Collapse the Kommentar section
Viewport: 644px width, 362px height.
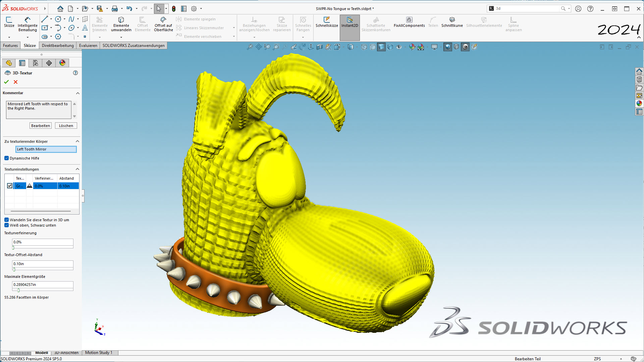coord(77,93)
